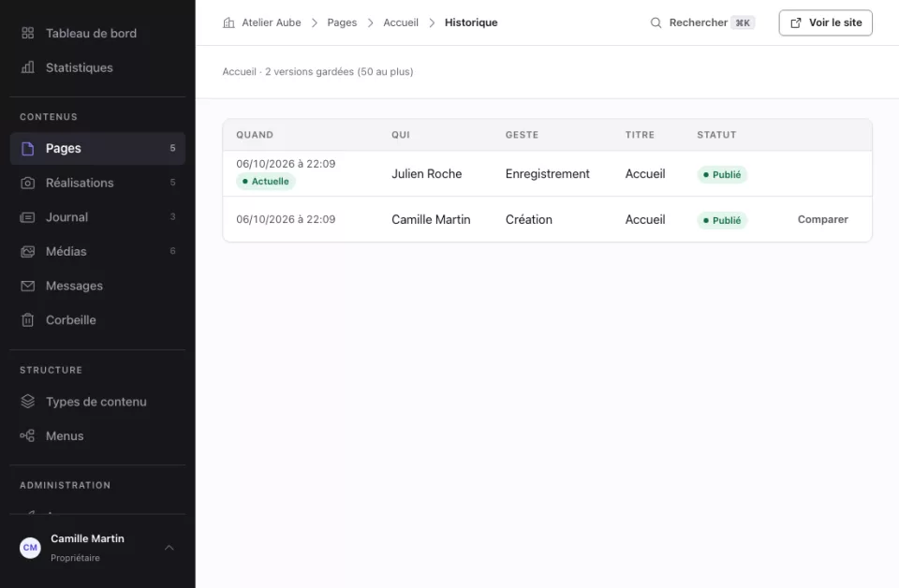Click the Publié badge in Camille Martin row
This screenshot has height=588, width=899.
[x=722, y=221]
